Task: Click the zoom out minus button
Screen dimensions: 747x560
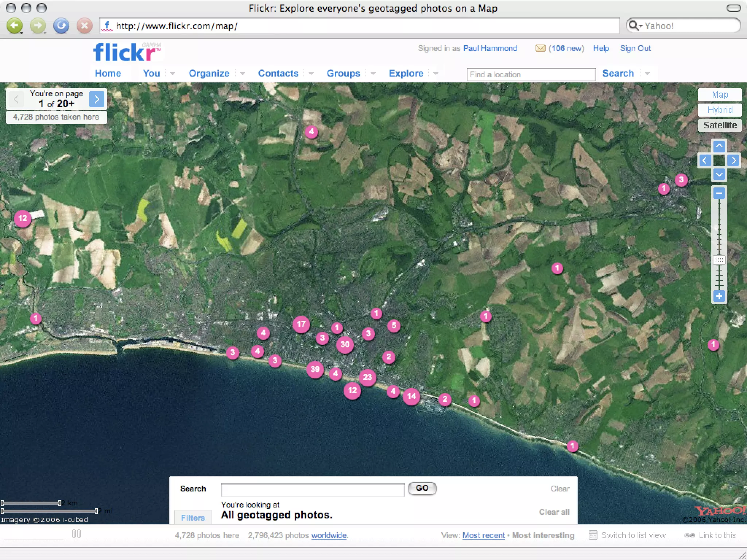Action: pos(719,193)
